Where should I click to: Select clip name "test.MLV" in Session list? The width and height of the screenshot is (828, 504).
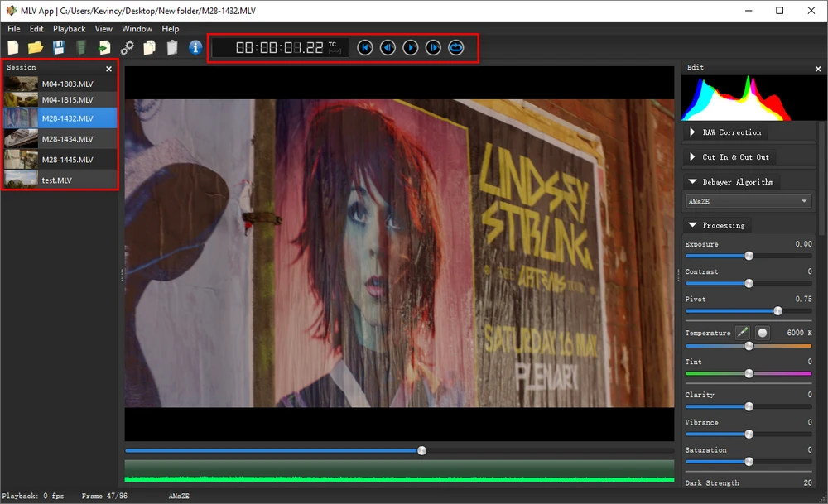tap(57, 180)
